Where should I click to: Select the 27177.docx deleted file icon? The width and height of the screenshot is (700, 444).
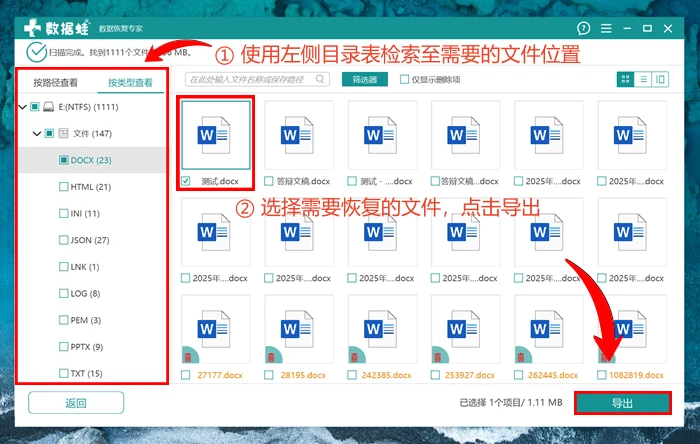click(x=216, y=330)
